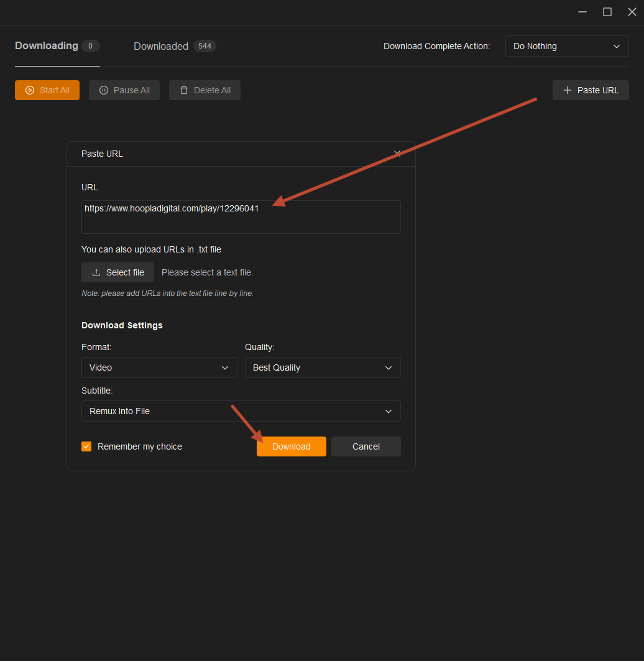Click the Cancel button
Image resolution: width=644 pixels, height=661 pixels.
point(366,446)
